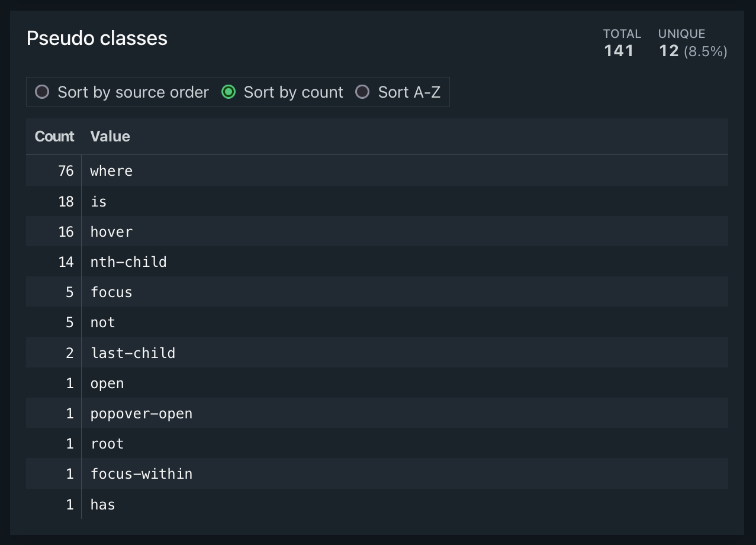Click the 'has' pseudo class row
This screenshot has height=545, width=756.
coord(102,505)
